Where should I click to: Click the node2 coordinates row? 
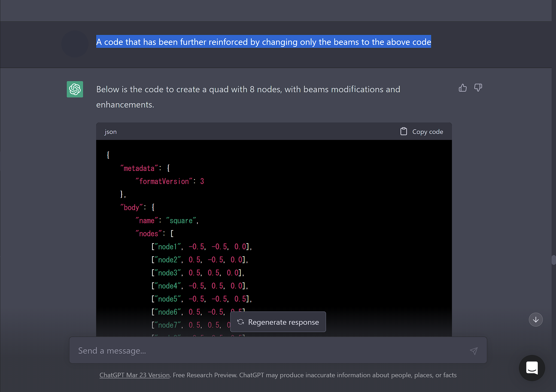200,260
